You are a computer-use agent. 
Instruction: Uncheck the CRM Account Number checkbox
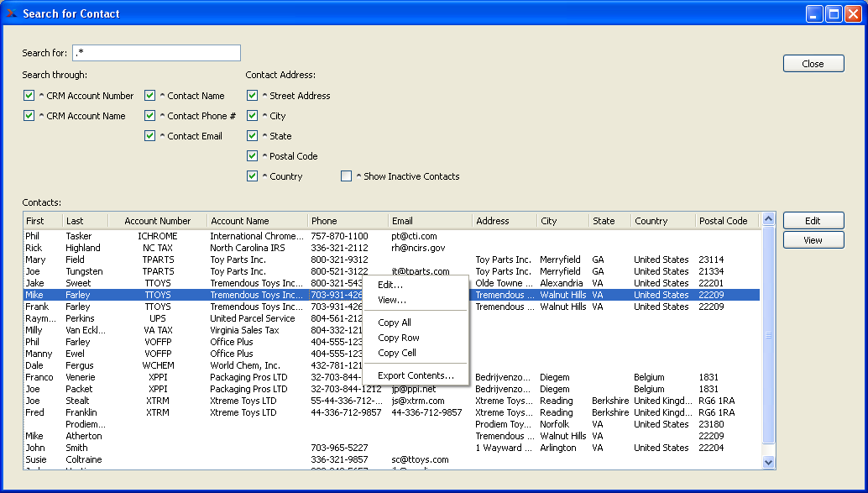tap(29, 96)
